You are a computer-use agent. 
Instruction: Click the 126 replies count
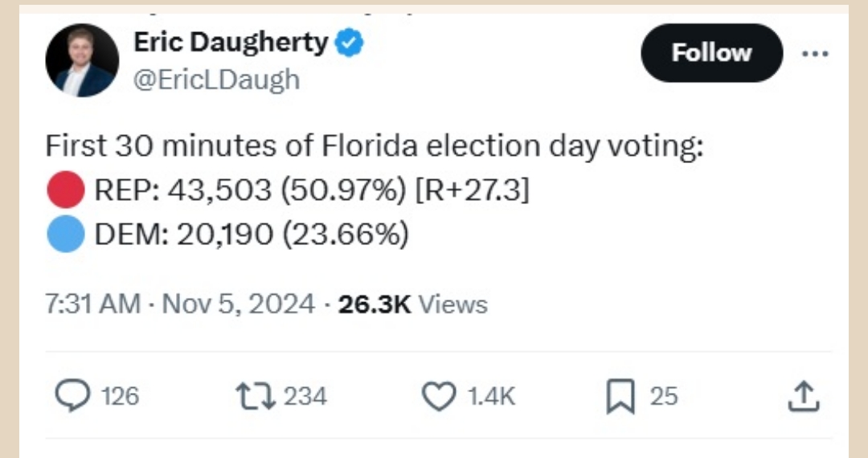[121, 396]
